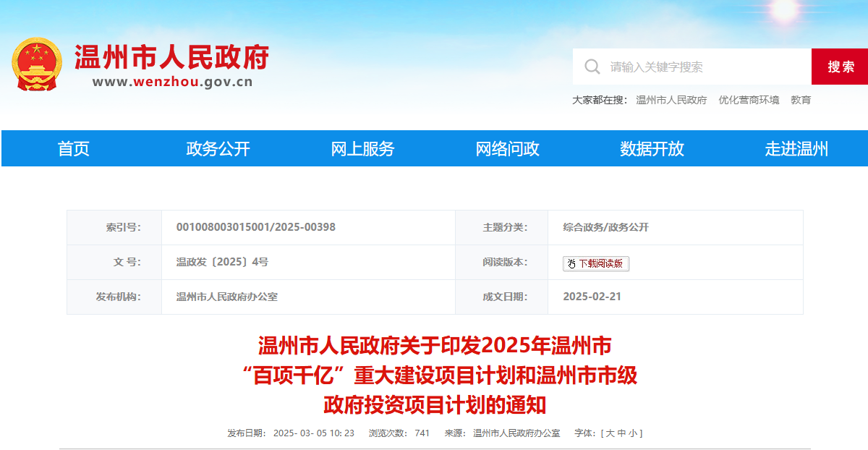This screenshot has width=868, height=450.
Task: Open the 政务公开 navigation item
Action: point(218,149)
